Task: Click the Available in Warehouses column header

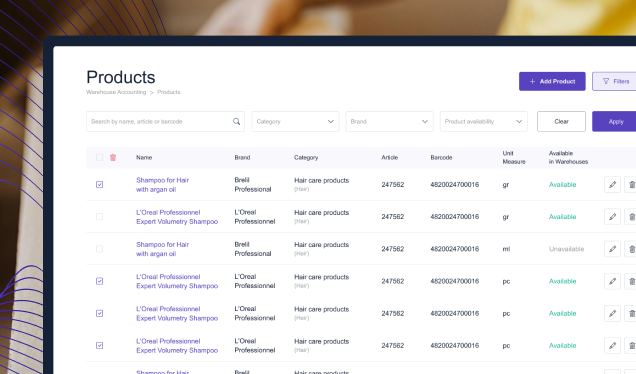Action: [x=568, y=157]
